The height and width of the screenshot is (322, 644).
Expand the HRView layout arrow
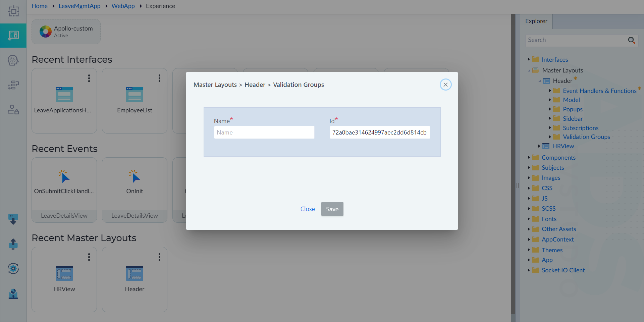tap(539, 146)
